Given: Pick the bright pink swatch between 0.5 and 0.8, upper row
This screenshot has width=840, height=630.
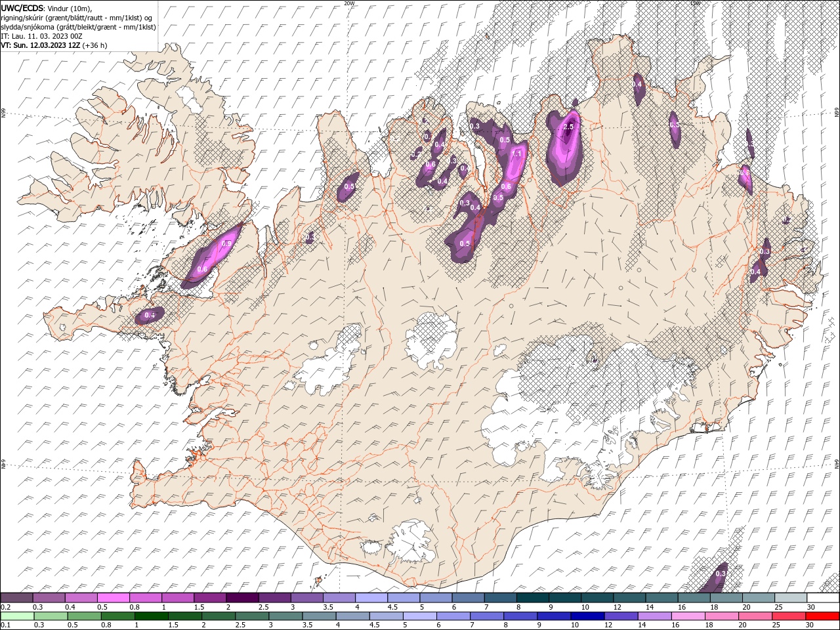Looking at the screenshot, I should (114, 598).
